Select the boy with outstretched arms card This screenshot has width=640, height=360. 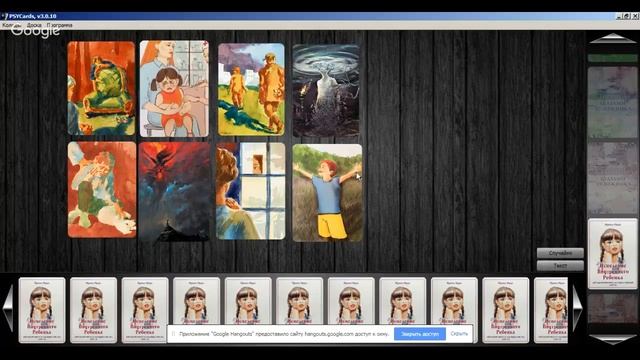pyautogui.click(x=327, y=193)
